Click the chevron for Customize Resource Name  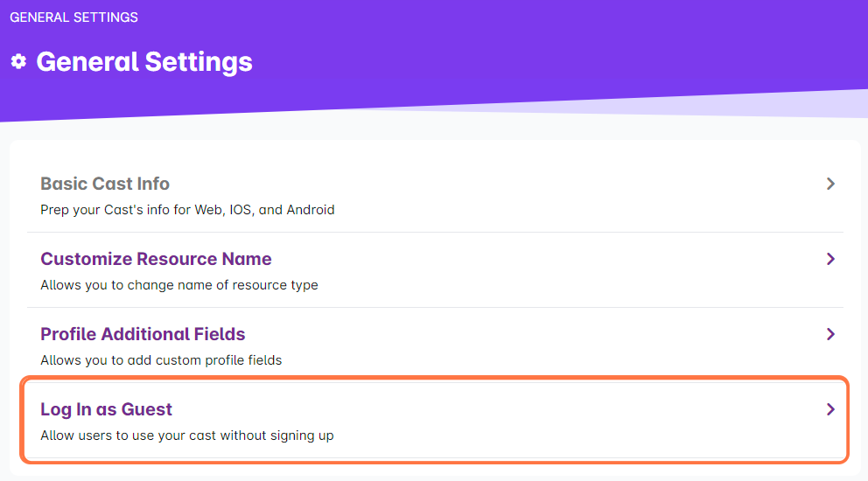(830, 259)
